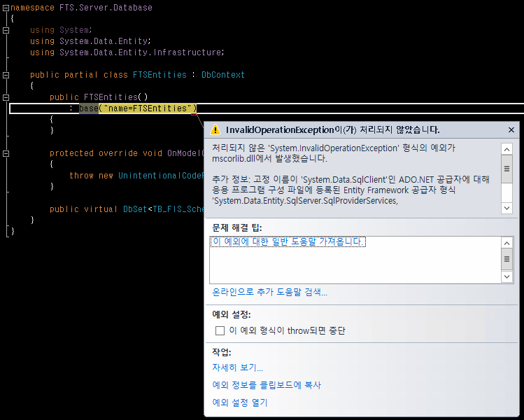Collapse the using directives region
This screenshot has width=524, height=420.
[x=6, y=30]
